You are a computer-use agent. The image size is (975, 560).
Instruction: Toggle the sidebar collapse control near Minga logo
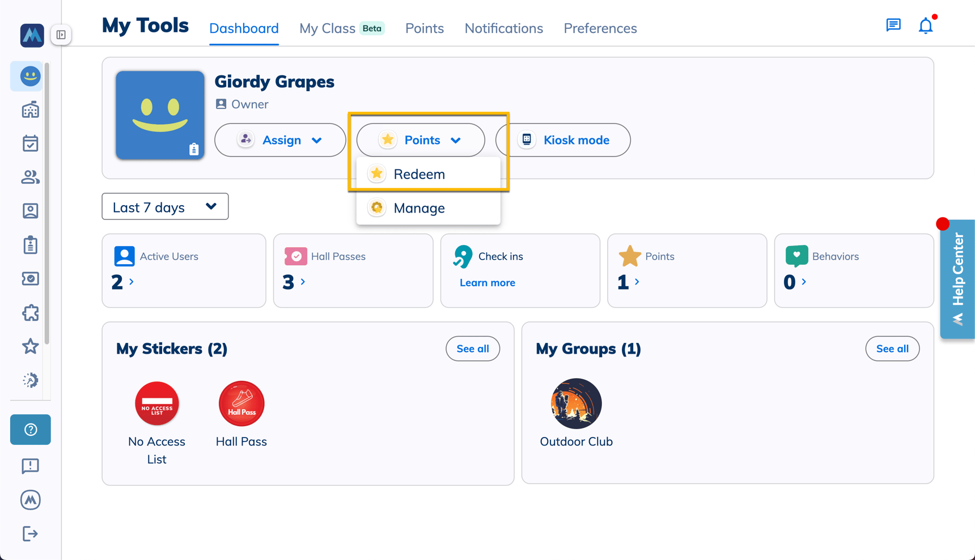pos(61,35)
